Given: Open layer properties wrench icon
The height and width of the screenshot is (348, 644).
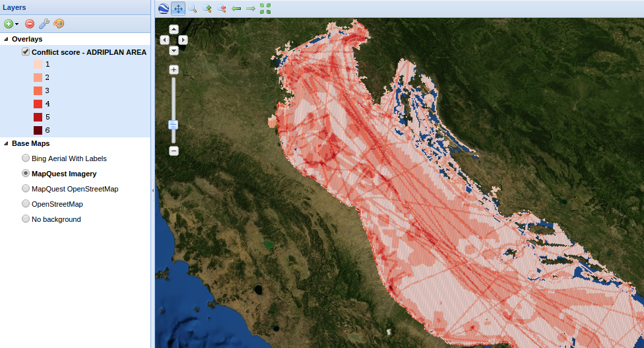Looking at the screenshot, I should pos(44,24).
